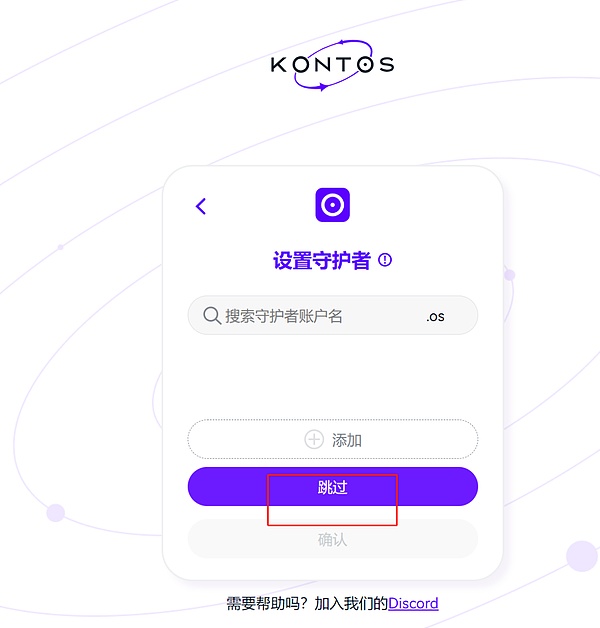
Task: Click the KONTOS logo at top
Action: tap(332, 65)
